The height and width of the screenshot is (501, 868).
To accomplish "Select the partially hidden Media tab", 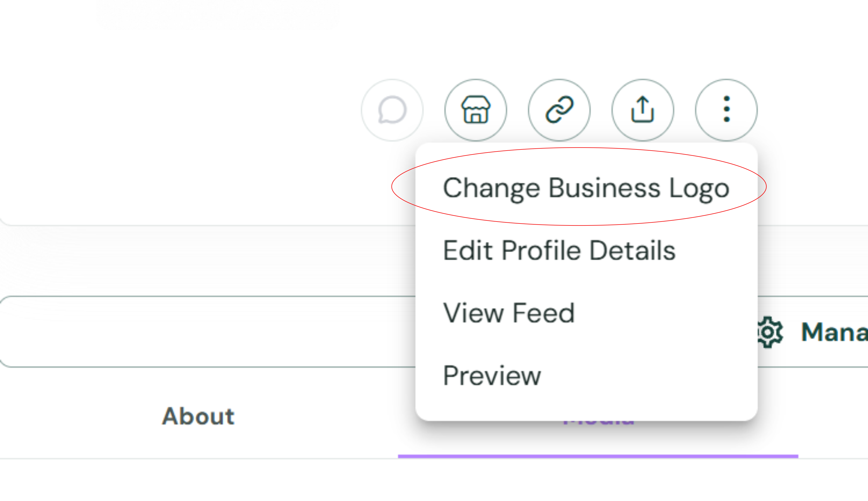I will click(598, 423).
